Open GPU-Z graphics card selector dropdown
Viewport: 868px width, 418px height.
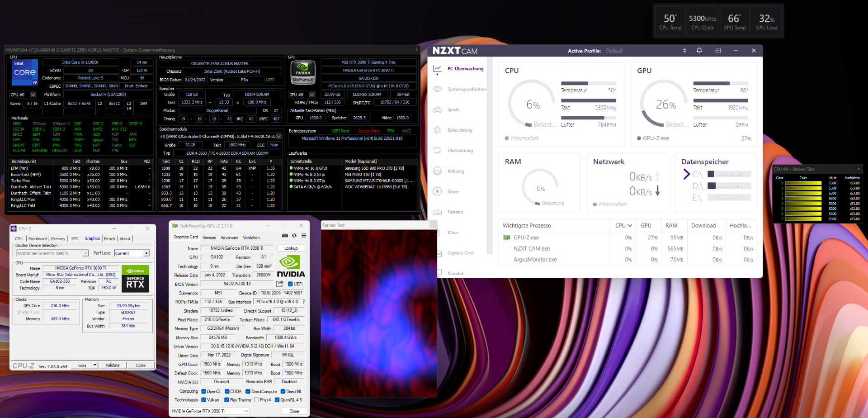pos(210,411)
